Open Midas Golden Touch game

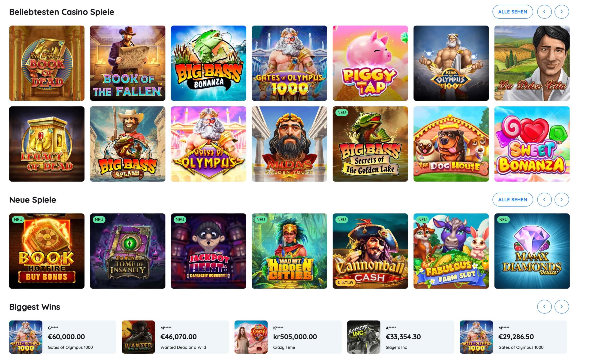(x=289, y=144)
